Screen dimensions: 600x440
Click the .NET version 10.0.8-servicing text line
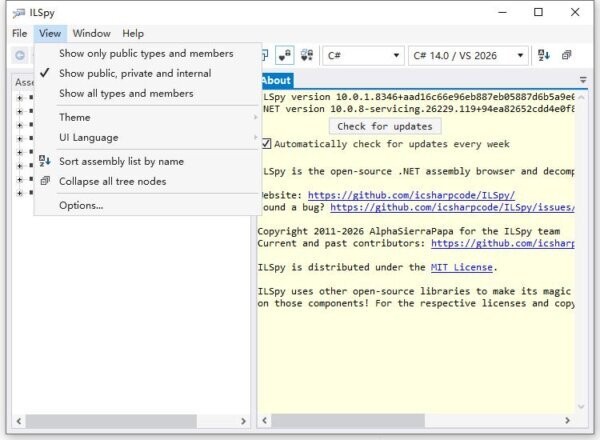point(418,109)
